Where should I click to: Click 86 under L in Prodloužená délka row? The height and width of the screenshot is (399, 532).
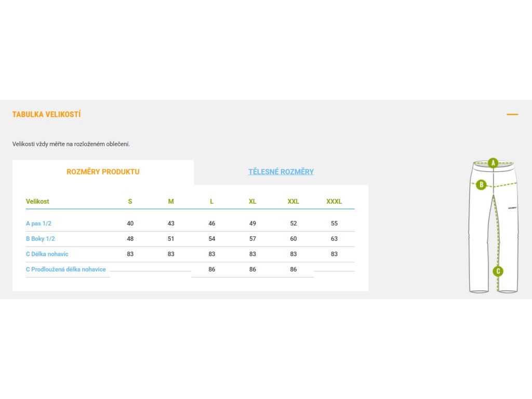click(212, 270)
